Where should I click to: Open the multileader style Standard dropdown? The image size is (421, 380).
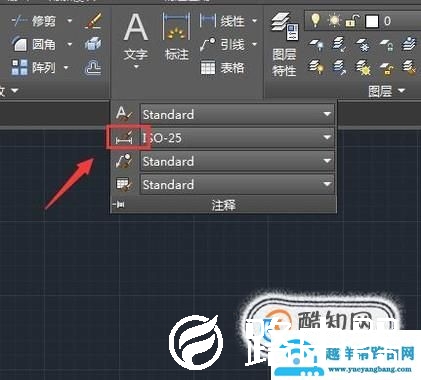237,161
